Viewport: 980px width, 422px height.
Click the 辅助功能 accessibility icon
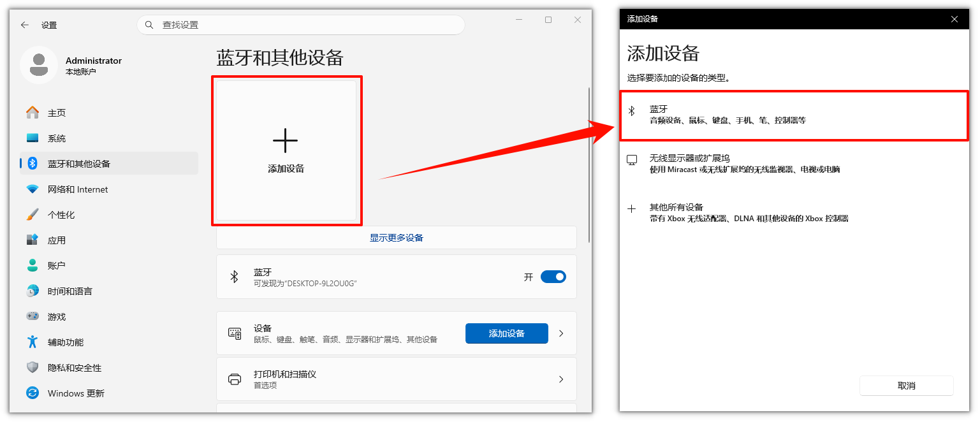[x=33, y=342]
